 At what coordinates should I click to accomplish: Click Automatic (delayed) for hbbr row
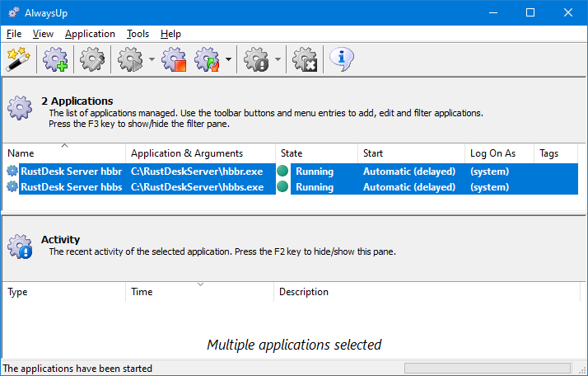click(x=409, y=172)
